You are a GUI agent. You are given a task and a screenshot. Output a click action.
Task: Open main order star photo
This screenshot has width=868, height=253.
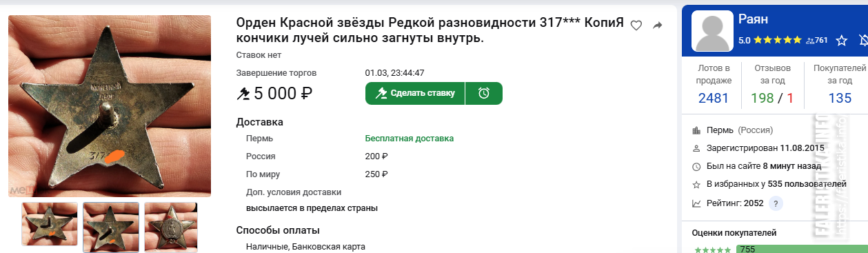(110, 105)
